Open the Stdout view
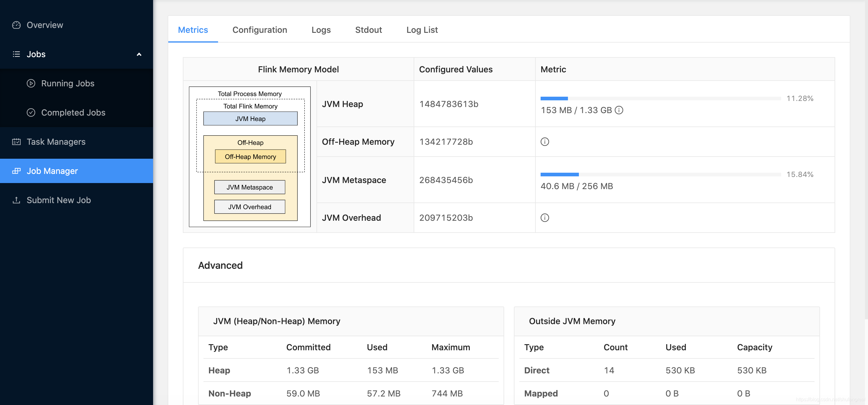Viewport: 868px width, 405px height. point(368,30)
